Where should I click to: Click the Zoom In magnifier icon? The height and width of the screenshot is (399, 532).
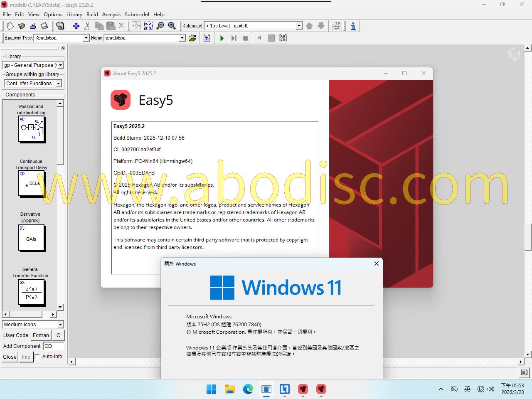pyautogui.click(x=172, y=26)
